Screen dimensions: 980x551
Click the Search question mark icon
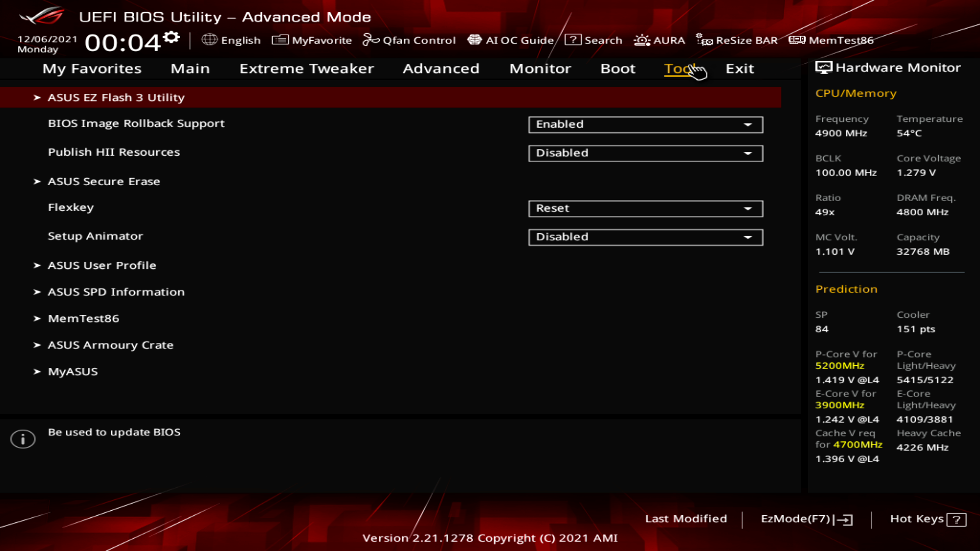pyautogui.click(x=573, y=40)
